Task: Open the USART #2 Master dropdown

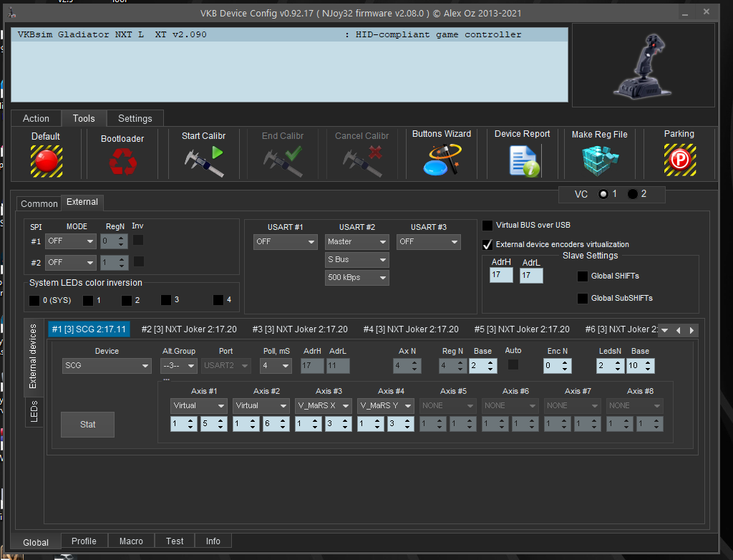Action: pos(356,242)
